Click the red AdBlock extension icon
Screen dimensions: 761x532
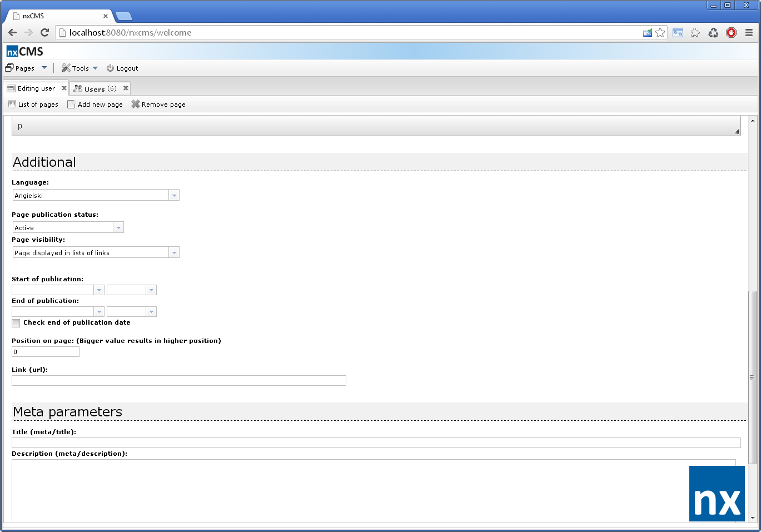(x=731, y=32)
